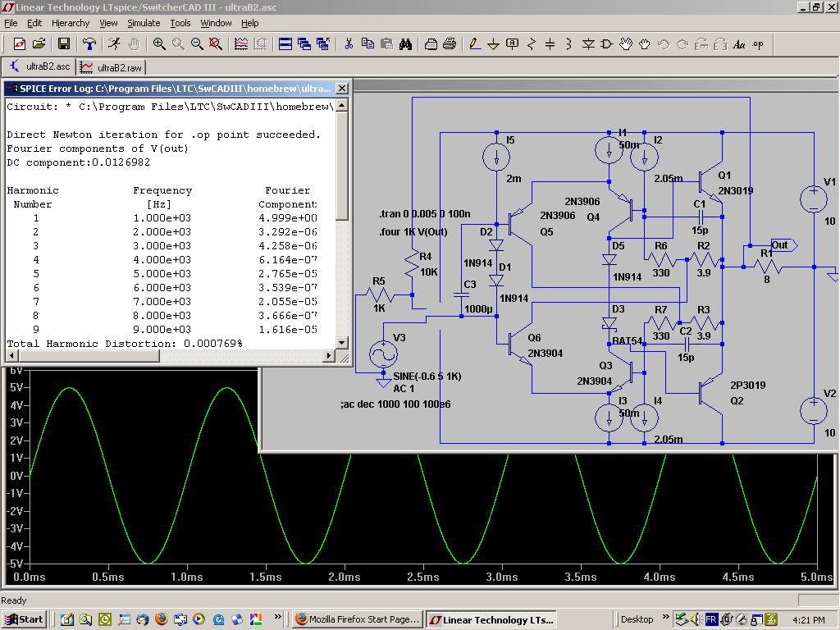Click error log horizontal scrollbar right arrow
840x630 pixels.
click(x=329, y=356)
